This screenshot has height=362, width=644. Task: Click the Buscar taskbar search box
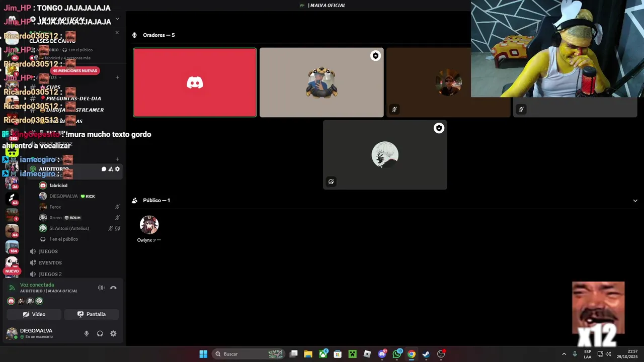click(249, 354)
